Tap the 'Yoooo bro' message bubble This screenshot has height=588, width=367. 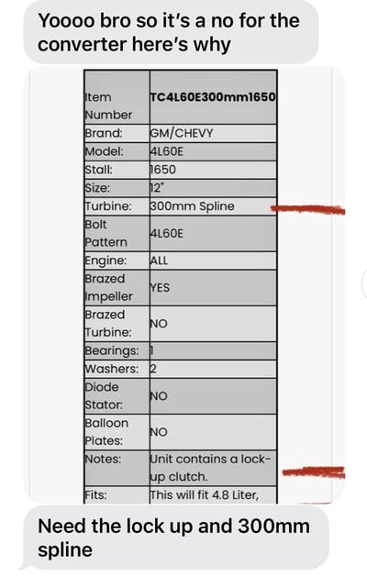pos(172,32)
